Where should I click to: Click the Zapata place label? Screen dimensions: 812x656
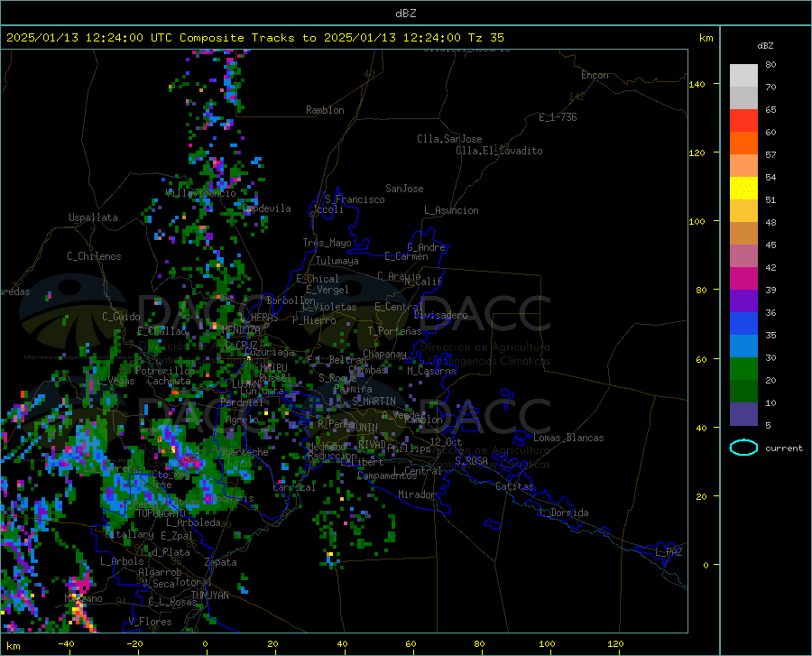221,562
